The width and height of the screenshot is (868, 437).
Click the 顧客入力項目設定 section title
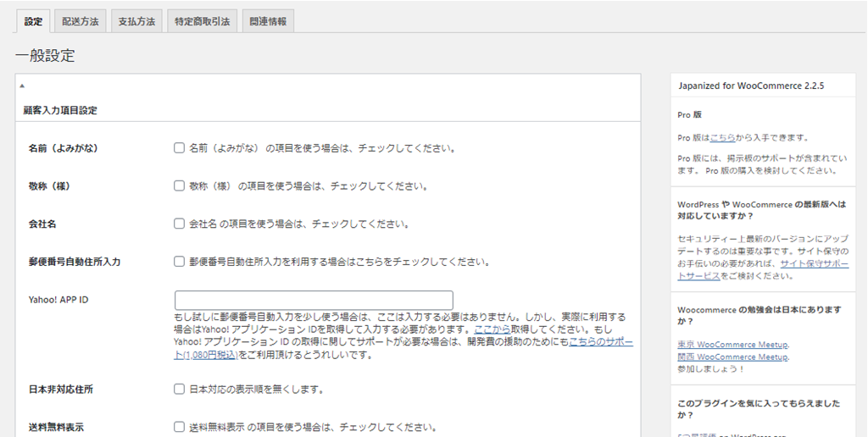60,111
